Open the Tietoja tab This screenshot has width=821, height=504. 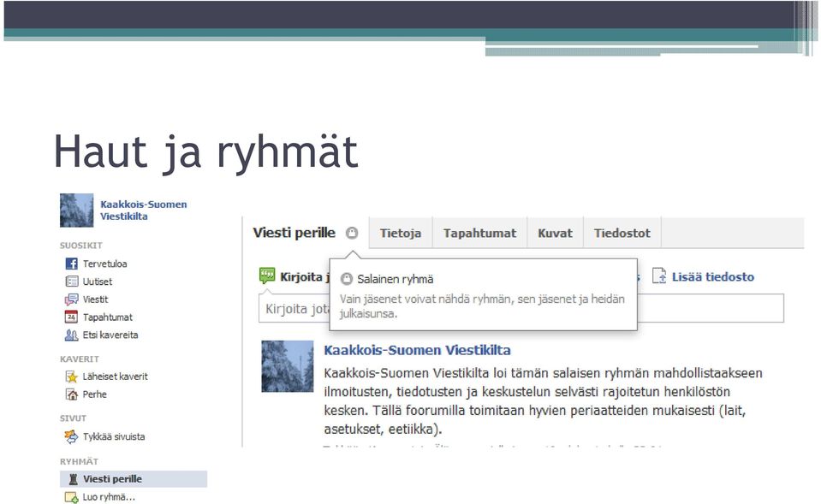pos(401,233)
